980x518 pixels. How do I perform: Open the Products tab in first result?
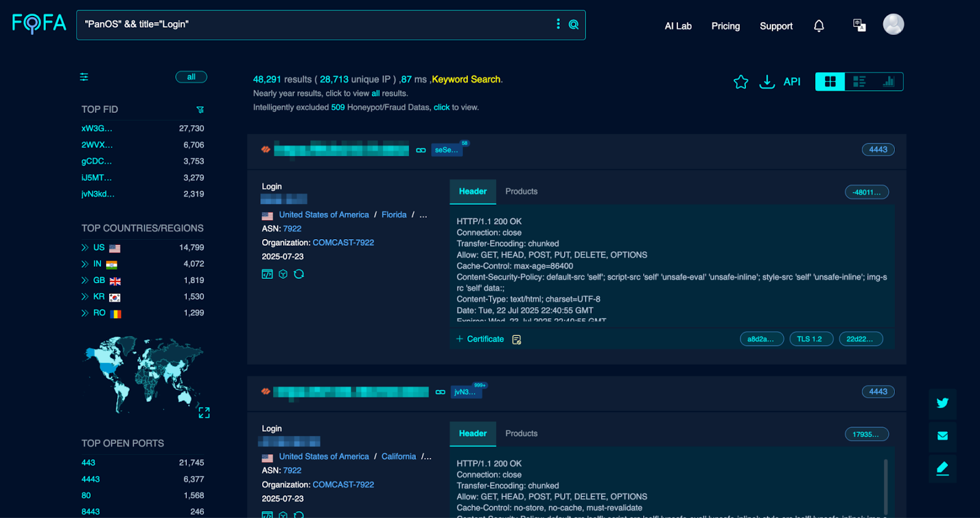click(x=521, y=191)
